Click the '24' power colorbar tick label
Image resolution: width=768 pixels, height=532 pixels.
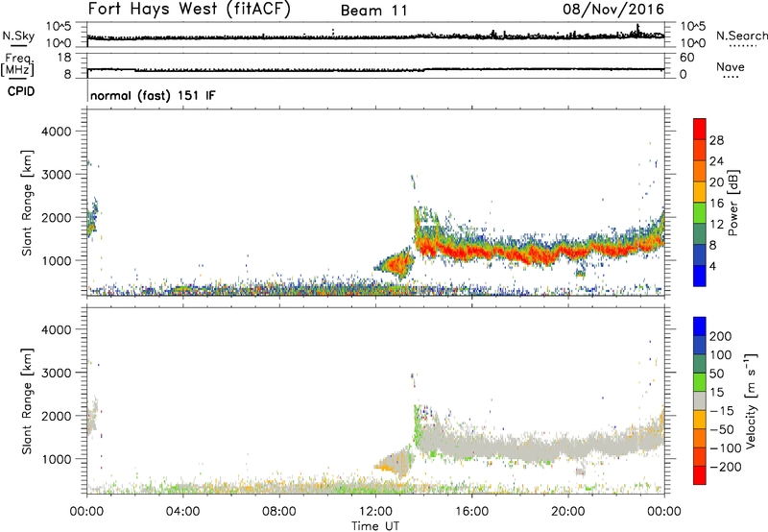[x=716, y=161]
